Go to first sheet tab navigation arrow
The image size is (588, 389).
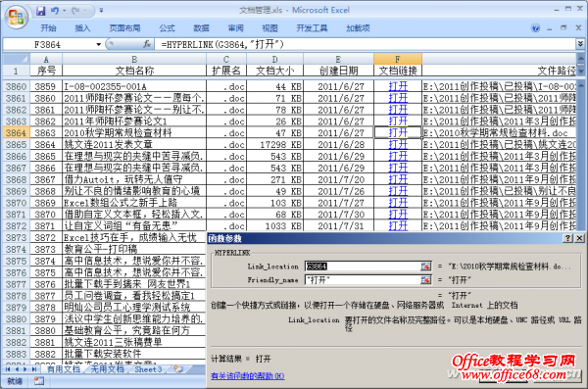[8, 369]
